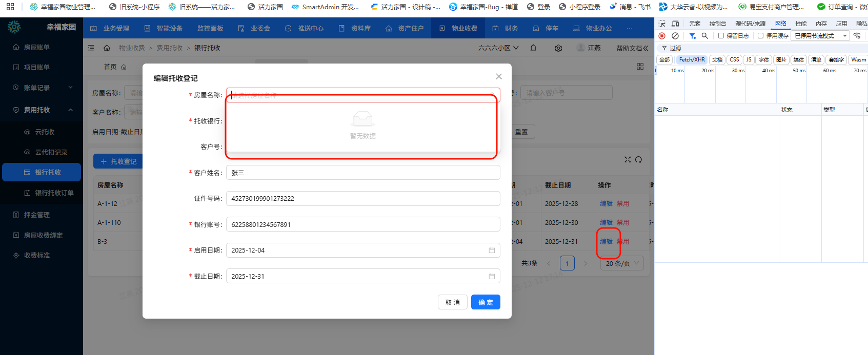Click the 房屋名称 select box in dialog

tap(363, 95)
